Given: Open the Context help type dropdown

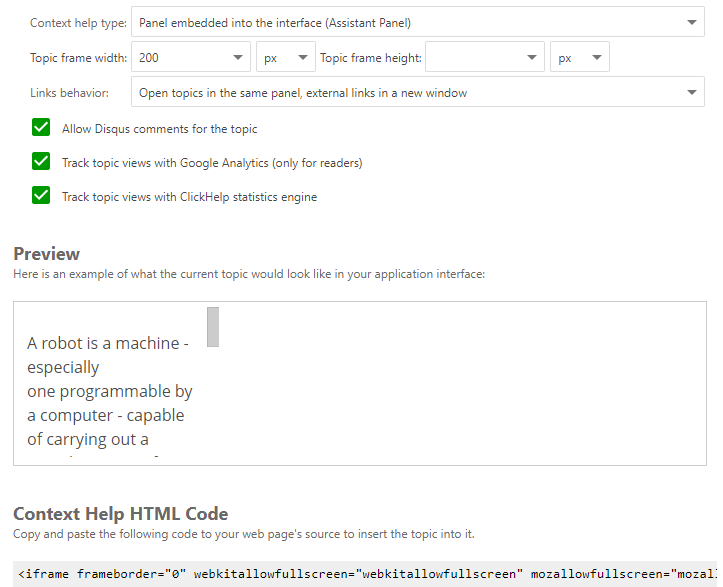Looking at the screenshot, I should click(x=417, y=22).
